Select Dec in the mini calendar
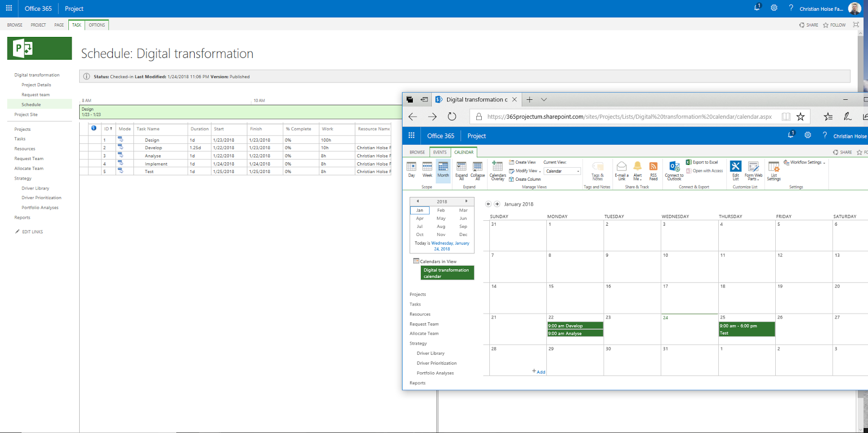The image size is (868, 433). pos(463,235)
